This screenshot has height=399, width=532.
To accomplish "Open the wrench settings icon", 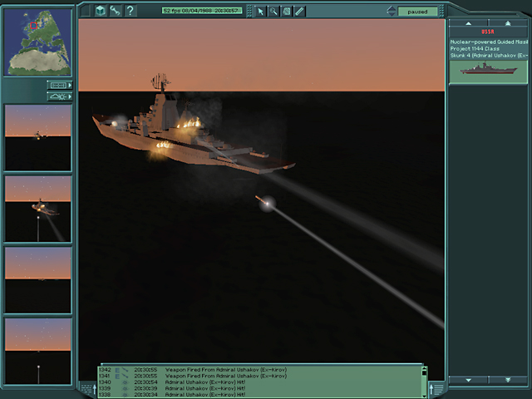I will click(x=116, y=11).
